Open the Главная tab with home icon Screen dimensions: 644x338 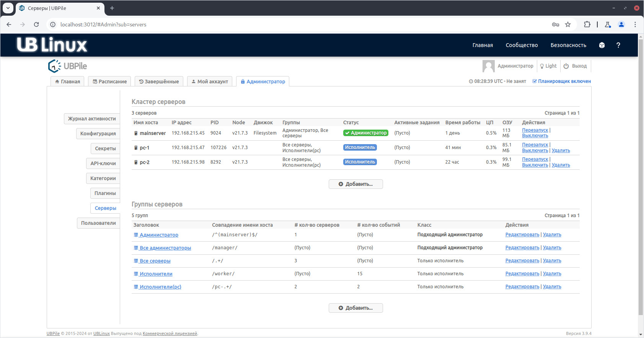pyautogui.click(x=67, y=81)
